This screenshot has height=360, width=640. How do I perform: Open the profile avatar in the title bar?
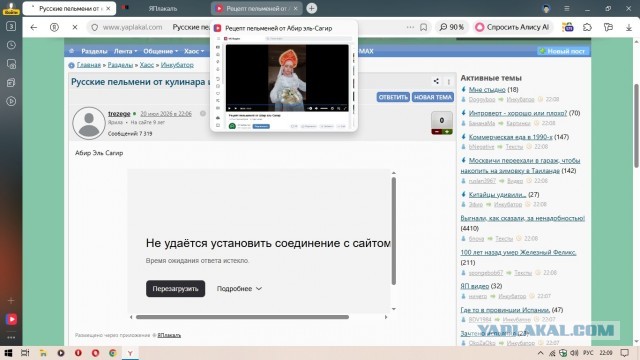click(546, 9)
